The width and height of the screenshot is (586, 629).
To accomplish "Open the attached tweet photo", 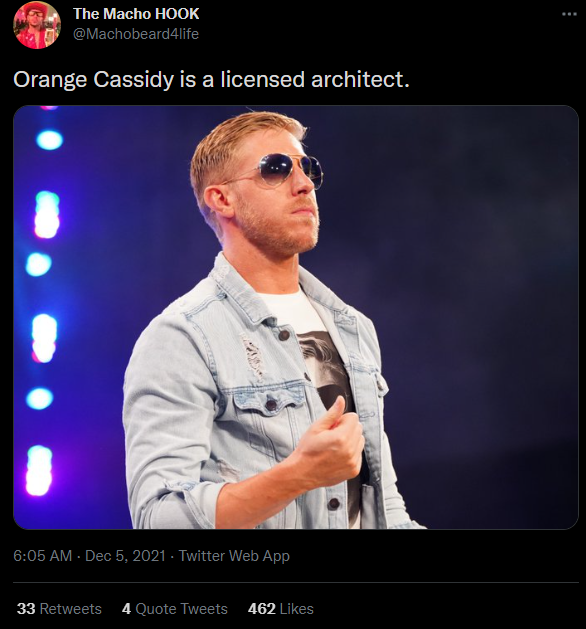I will [296, 317].
